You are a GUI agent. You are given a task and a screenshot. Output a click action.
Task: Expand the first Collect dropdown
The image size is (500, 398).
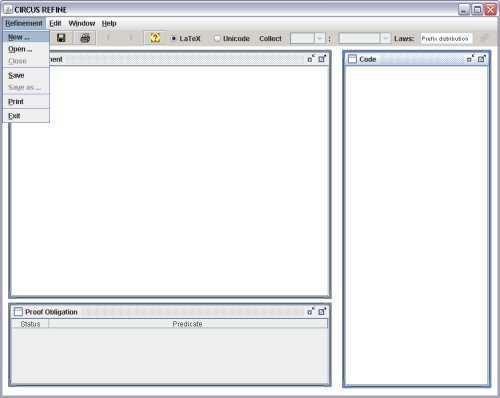pos(319,38)
